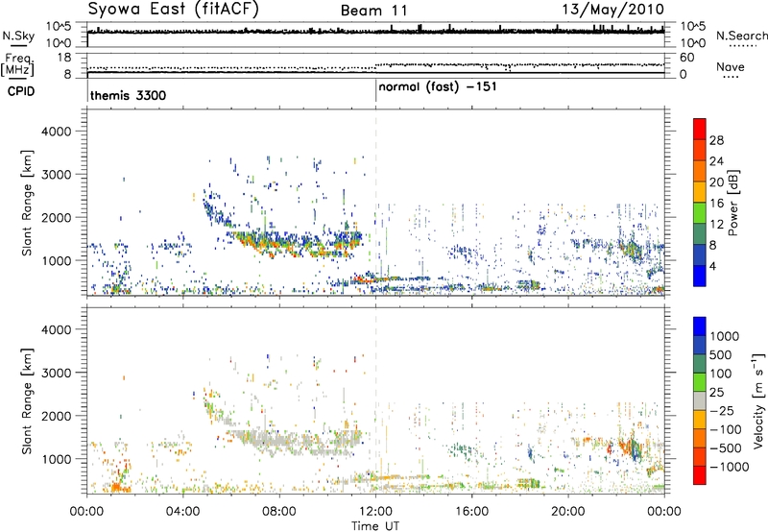Click the 'CPID' row label
Image resolution: width=768 pixels, height=532 pixels.
coord(21,91)
